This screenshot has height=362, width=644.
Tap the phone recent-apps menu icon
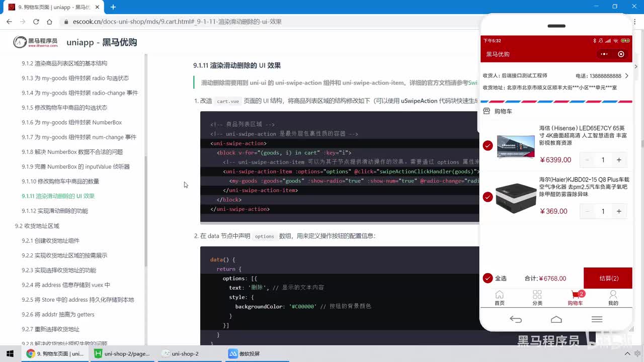coord(597,319)
